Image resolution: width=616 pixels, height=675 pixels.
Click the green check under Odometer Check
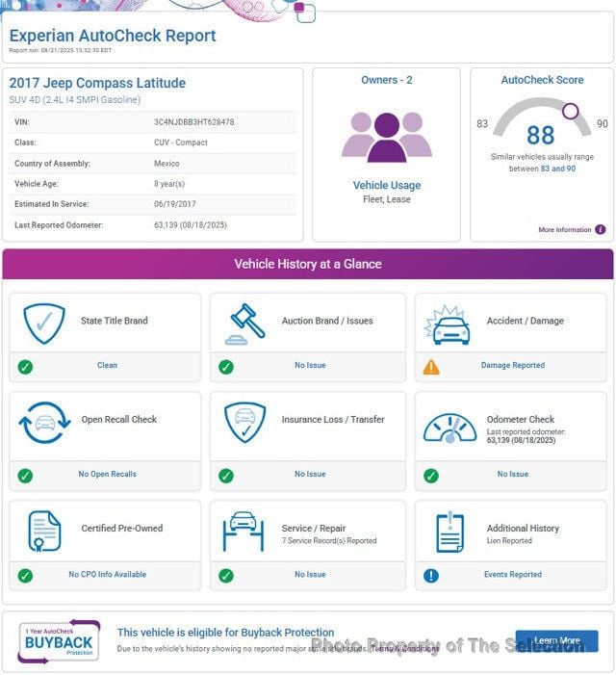coord(431,476)
